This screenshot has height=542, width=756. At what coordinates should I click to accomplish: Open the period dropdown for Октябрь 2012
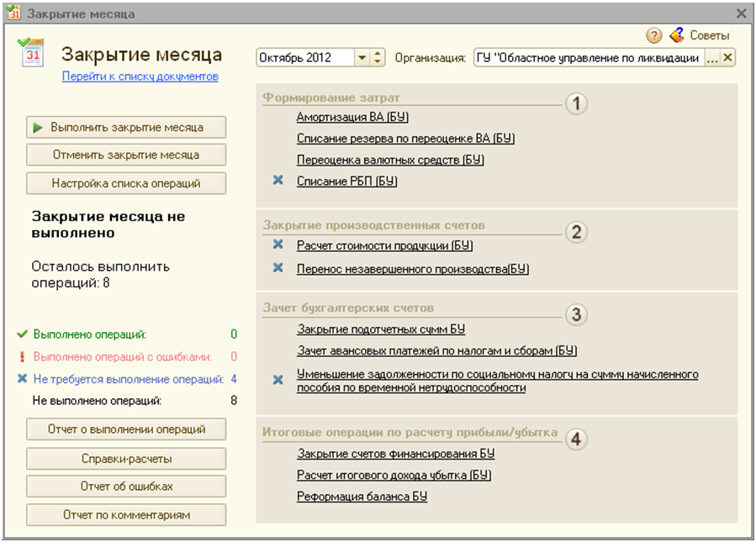(x=362, y=58)
